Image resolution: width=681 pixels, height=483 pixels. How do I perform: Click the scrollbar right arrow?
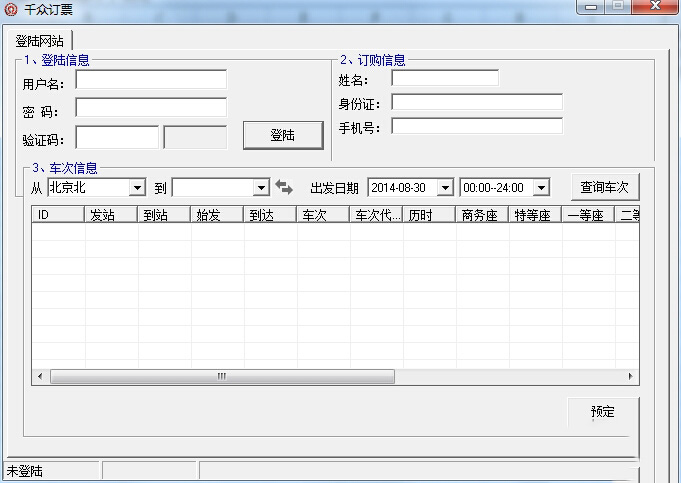pyautogui.click(x=631, y=376)
